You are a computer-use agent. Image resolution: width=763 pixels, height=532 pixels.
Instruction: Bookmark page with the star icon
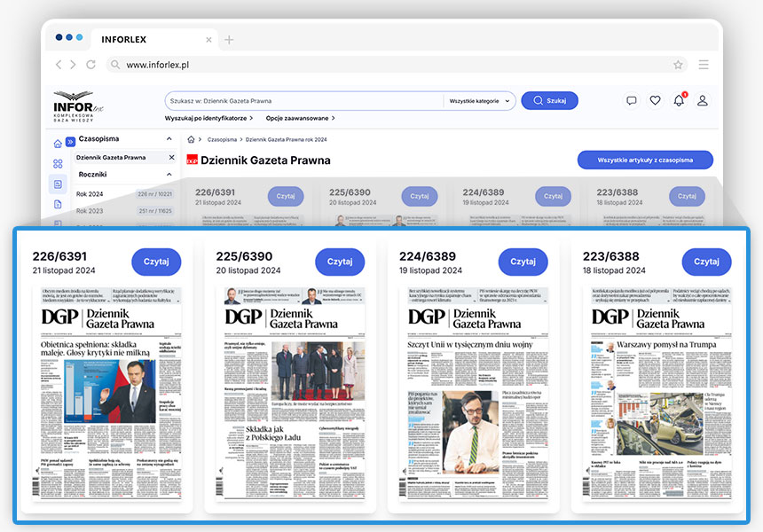point(678,65)
